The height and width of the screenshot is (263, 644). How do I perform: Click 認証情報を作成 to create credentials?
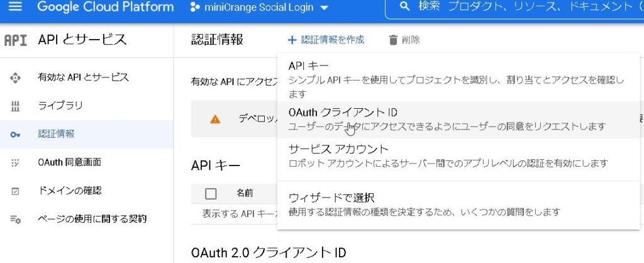(326, 40)
